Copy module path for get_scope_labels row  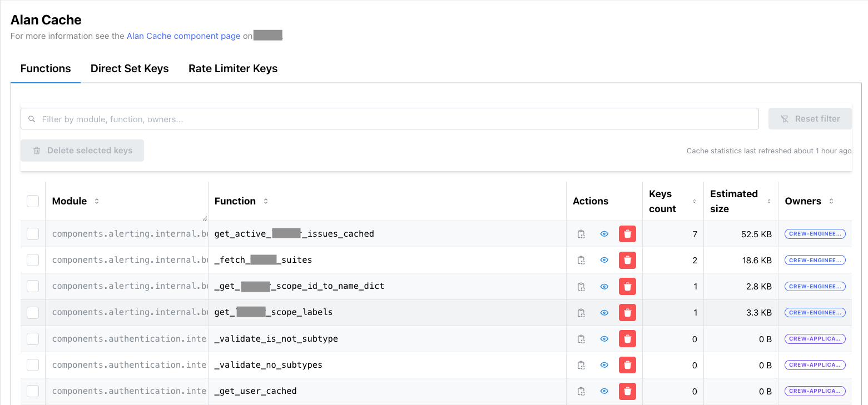(581, 312)
